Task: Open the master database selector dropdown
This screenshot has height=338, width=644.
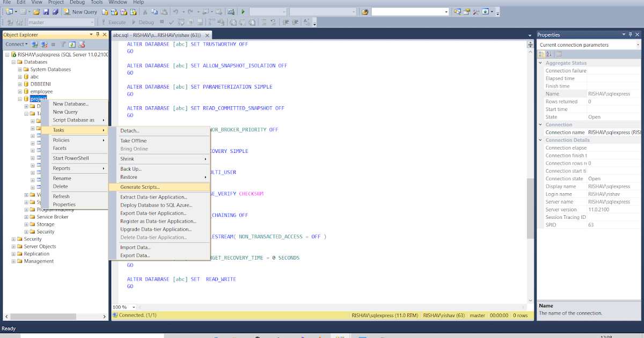Action: [92, 22]
